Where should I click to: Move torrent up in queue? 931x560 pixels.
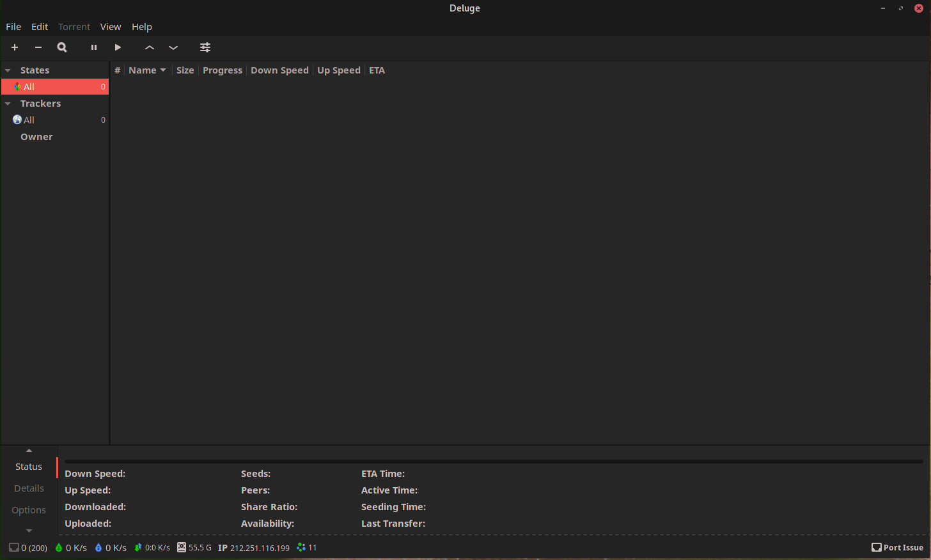coord(150,47)
